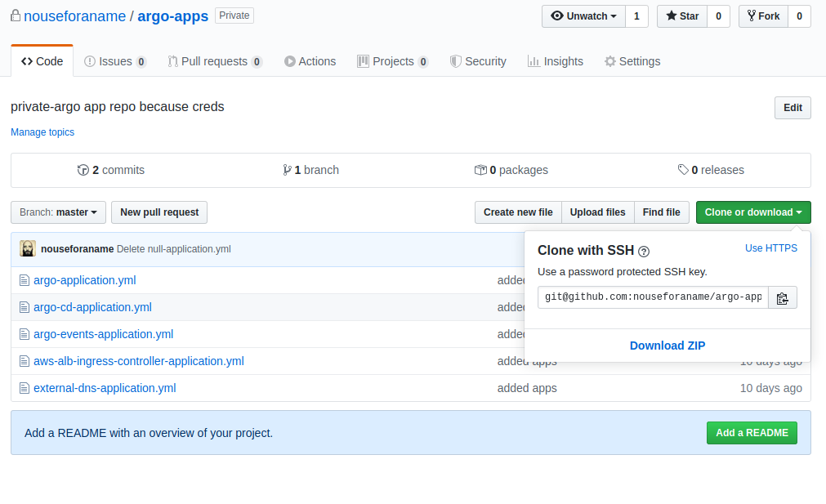Click the stargazers count of 0

718,16
